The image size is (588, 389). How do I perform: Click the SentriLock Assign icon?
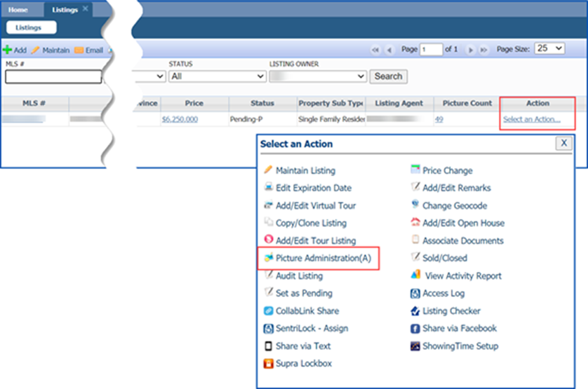268,329
